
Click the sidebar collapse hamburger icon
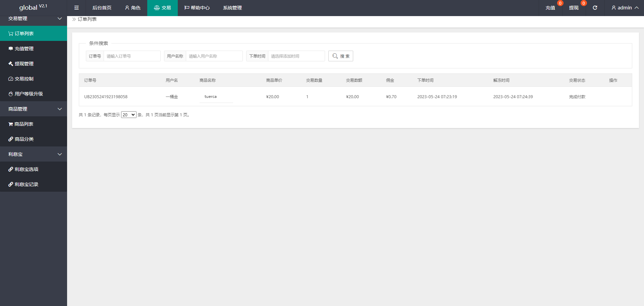tap(76, 8)
